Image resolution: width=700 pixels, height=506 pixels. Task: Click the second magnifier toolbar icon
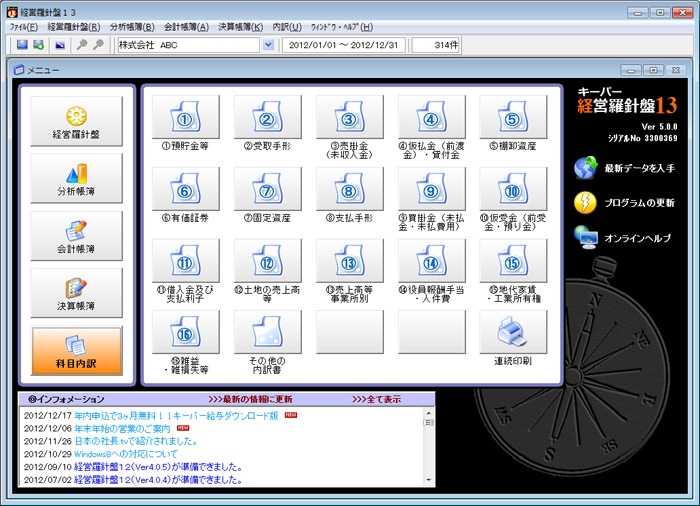tap(98, 45)
